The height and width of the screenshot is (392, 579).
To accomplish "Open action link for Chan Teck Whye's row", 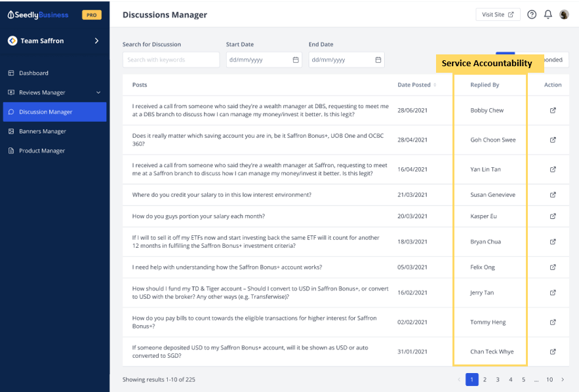I will [x=553, y=351].
